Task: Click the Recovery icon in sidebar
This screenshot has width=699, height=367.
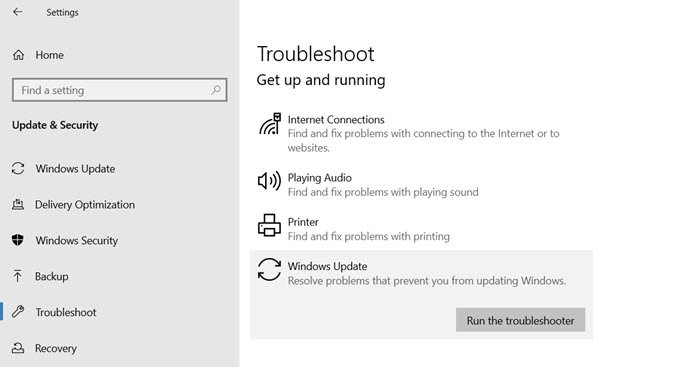Action: 18,348
